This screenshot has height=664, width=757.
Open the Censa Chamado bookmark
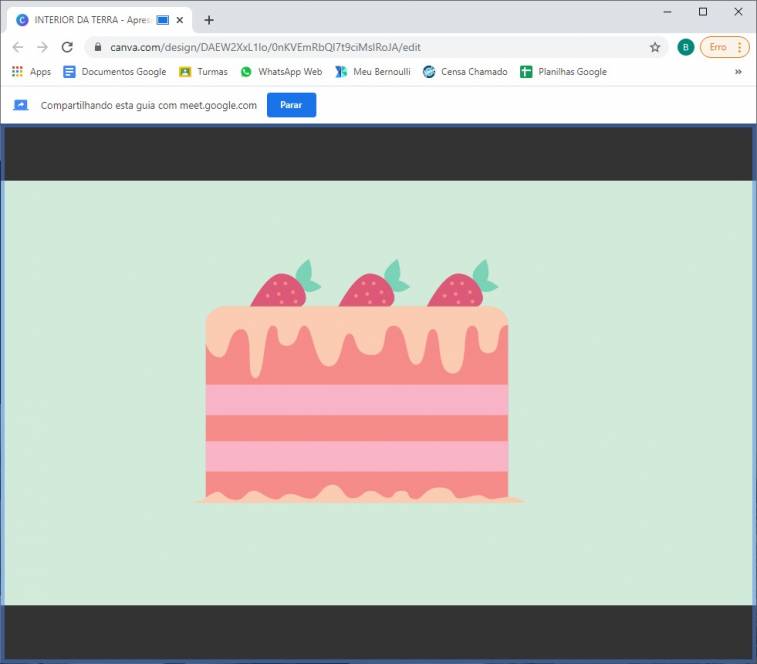coord(465,72)
